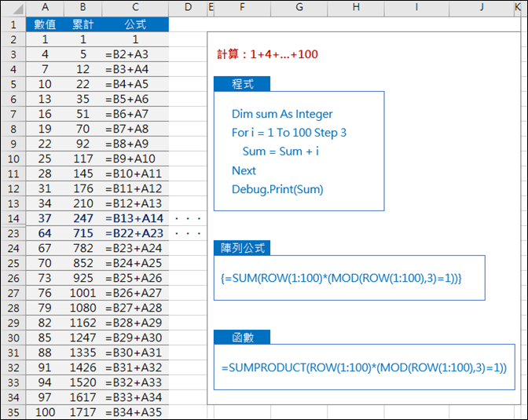528x420 pixels.
Task: Select column G header
Action: click(299, 7)
